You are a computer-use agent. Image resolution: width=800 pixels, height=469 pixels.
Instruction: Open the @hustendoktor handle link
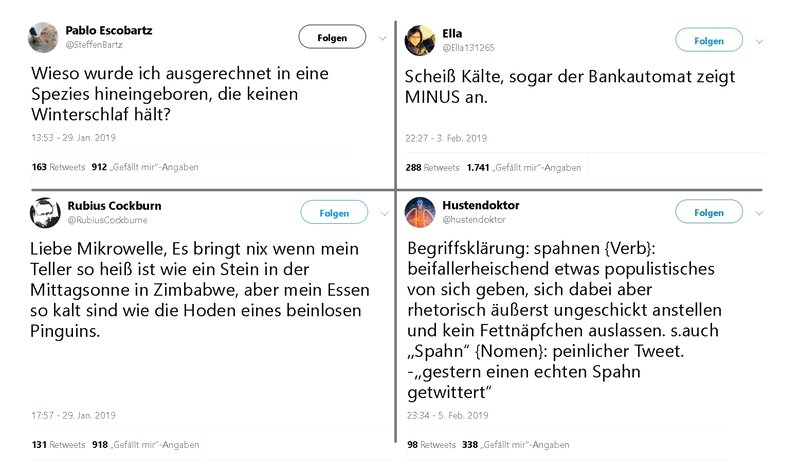474,220
